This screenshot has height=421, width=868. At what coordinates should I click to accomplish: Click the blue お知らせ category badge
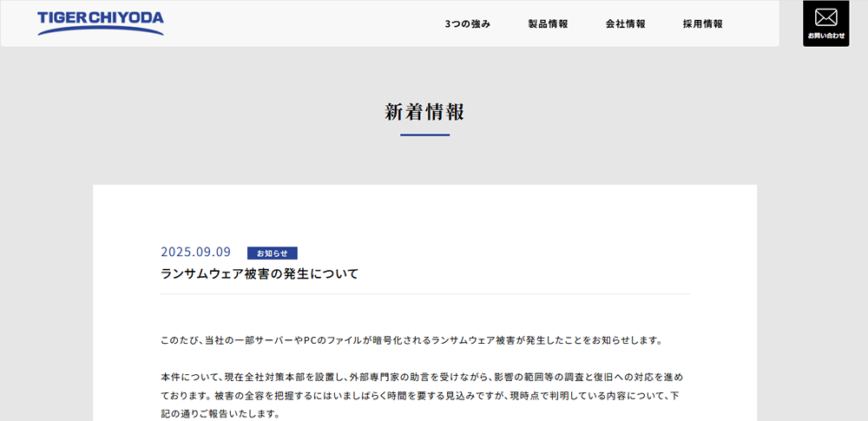click(x=272, y=253)
